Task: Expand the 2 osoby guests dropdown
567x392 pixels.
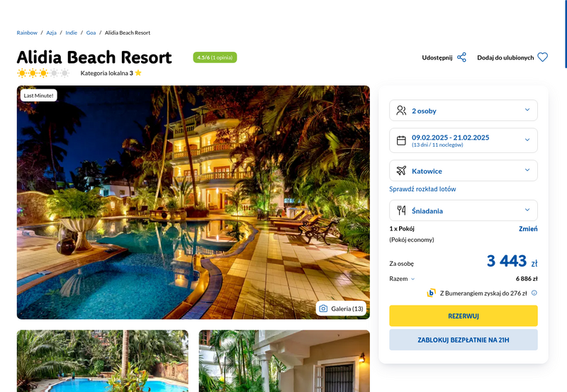Action: coord(464,111)
